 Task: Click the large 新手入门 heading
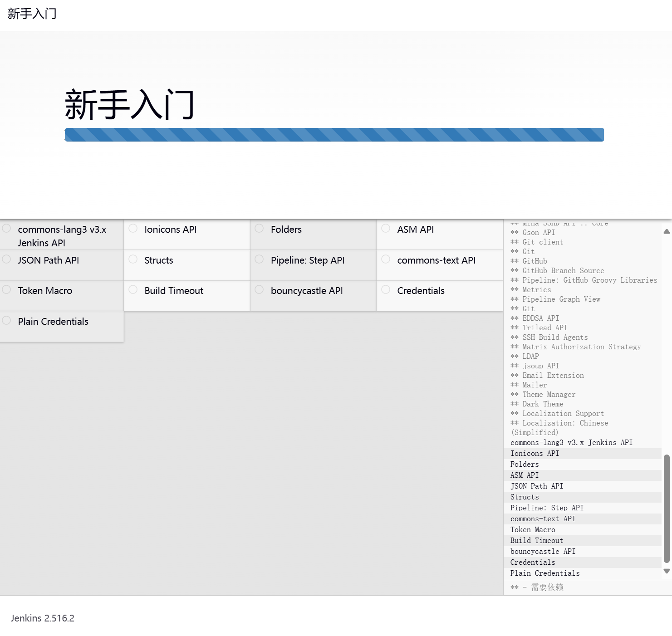coord(130,105)
